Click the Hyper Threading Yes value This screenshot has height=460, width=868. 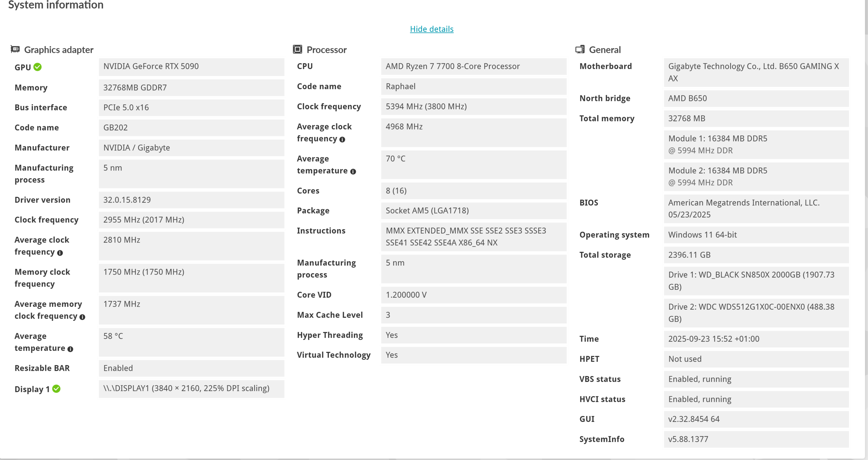(474, 335)
